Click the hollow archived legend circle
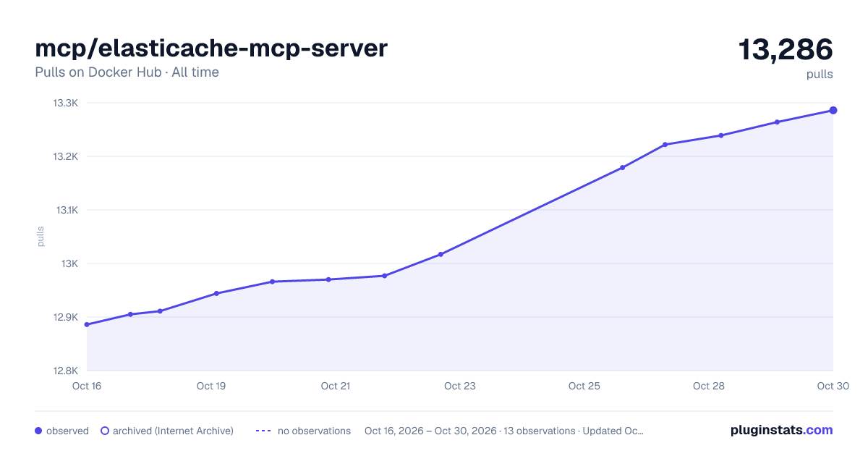 pos(104,431)
